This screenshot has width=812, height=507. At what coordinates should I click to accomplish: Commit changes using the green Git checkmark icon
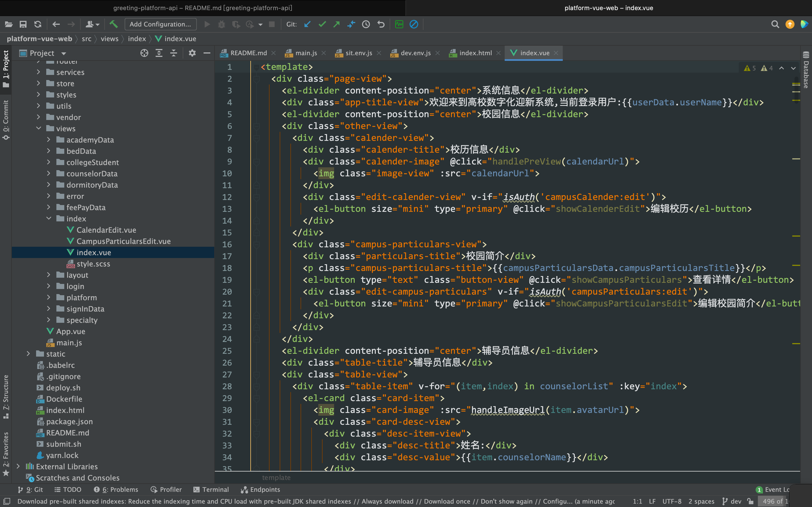point(322,24)
